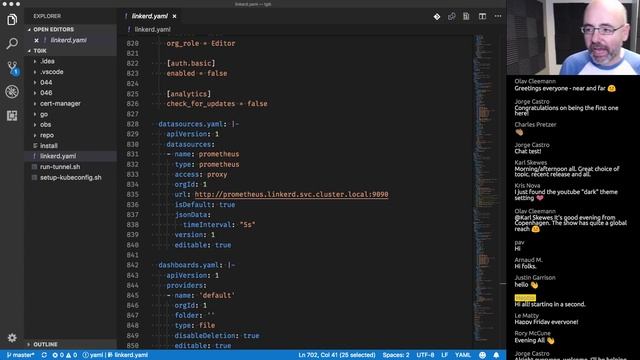Expand the .vscode folder
The width and height of the screenshot is (640, 360).
[x=51, y=72]
